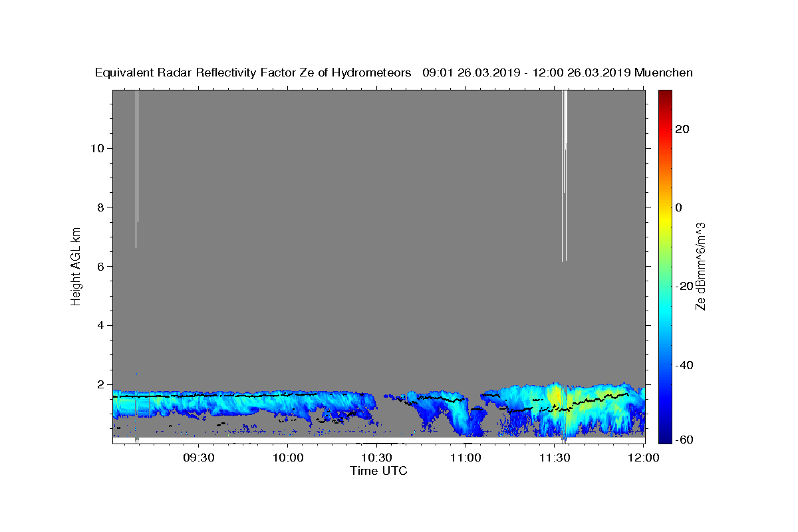
Task: Click the height tick label 6
Action: pos(100,266)
